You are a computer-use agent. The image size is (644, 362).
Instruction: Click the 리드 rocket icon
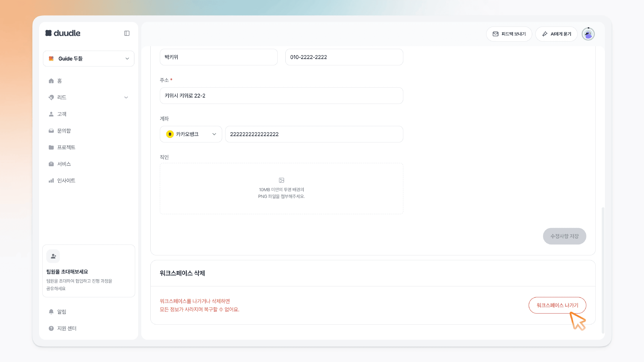(x=51, y=97)
